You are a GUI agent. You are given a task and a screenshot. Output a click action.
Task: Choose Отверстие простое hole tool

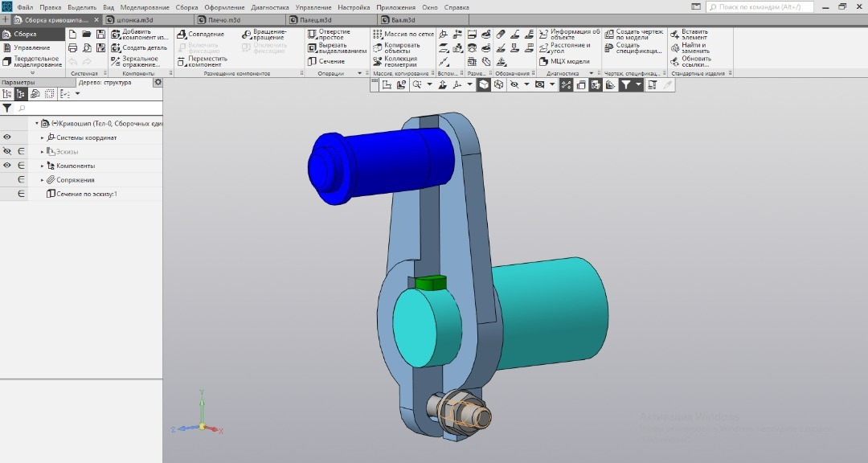click(312, 35)
